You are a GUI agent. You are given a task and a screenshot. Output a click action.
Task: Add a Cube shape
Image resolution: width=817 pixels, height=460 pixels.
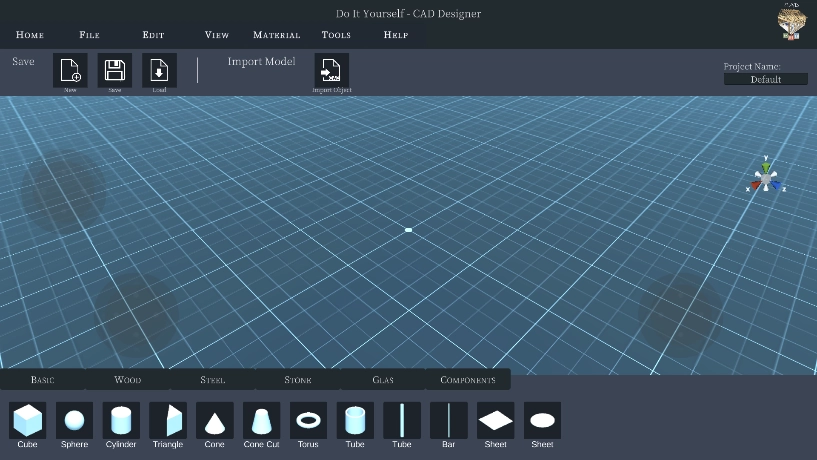coord(28,420)
